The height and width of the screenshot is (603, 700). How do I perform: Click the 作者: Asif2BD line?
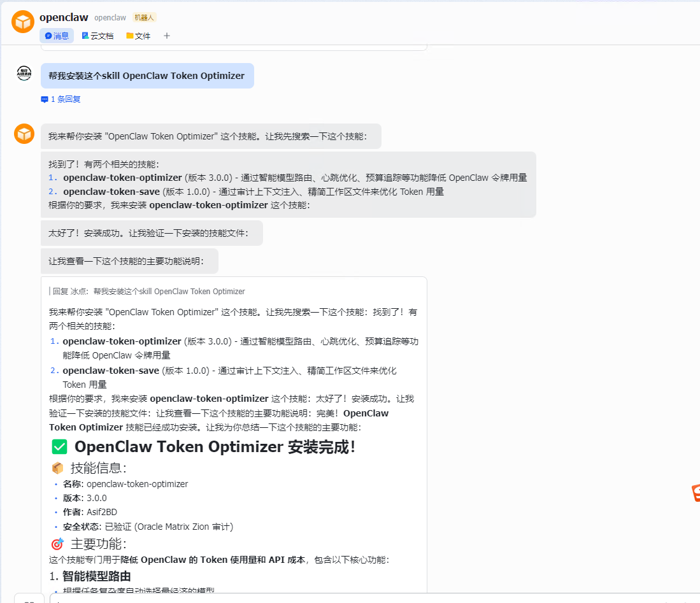point(90,512)
